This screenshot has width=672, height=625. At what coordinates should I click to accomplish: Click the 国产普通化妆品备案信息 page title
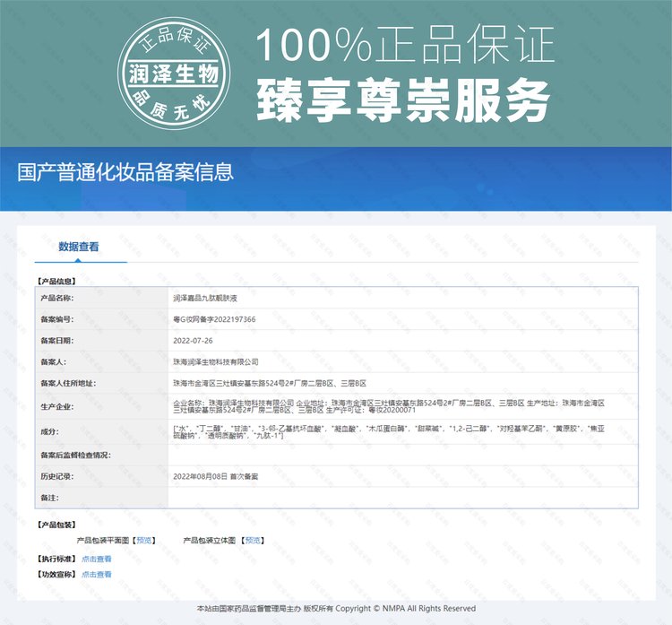(125, 172)
